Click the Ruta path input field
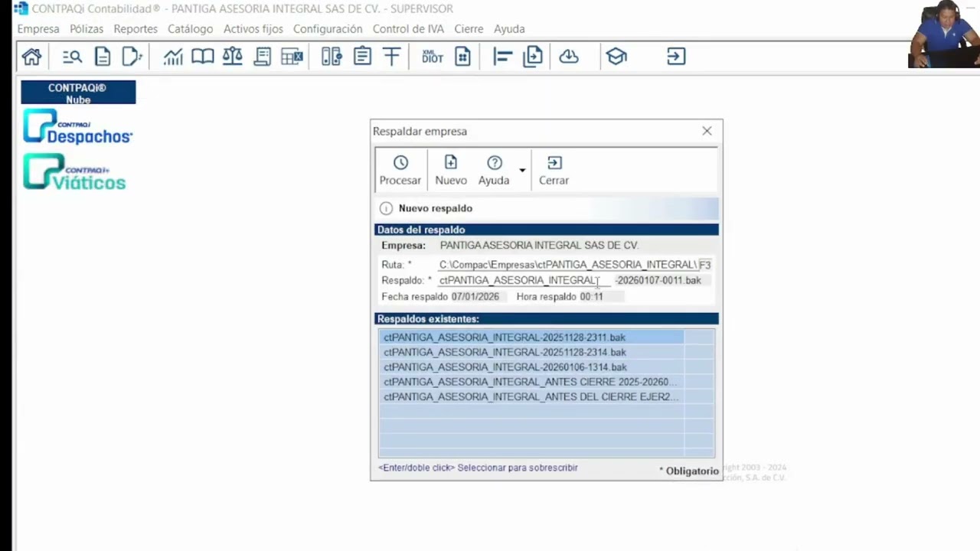Viewport: 980px width, 551px height. point(568,265)
